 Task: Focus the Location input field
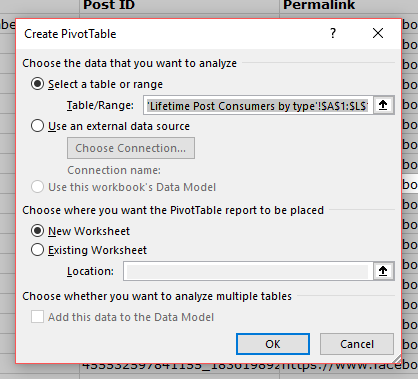(248, 271)
